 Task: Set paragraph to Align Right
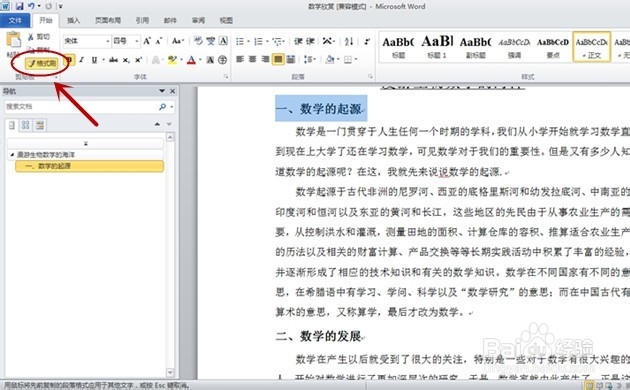[x=265, y=60]
